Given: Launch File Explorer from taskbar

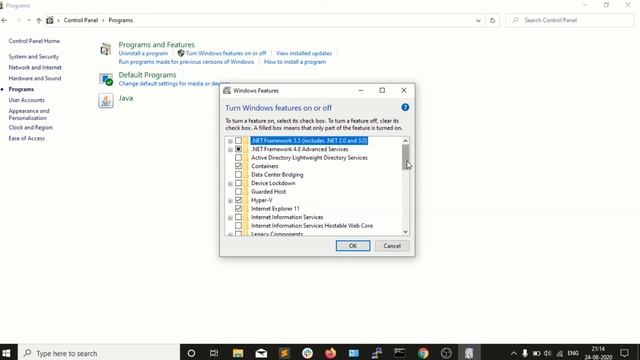Looking at the screenshot, I should tap(238, 353).
